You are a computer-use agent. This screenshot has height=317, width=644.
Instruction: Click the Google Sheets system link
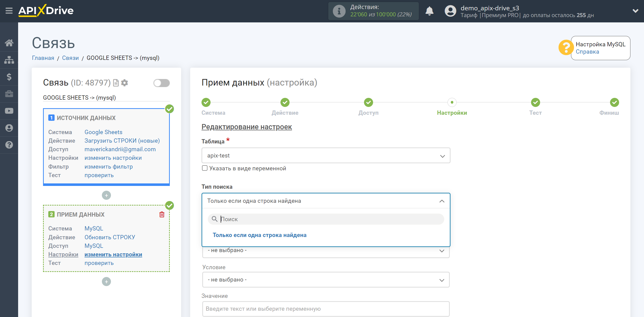[103, 132]
